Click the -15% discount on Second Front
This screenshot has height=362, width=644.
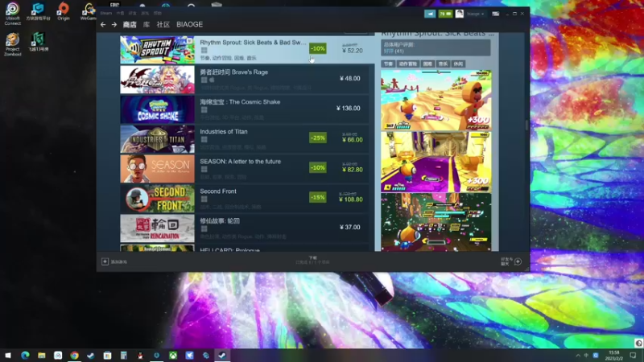coord(318,197)
